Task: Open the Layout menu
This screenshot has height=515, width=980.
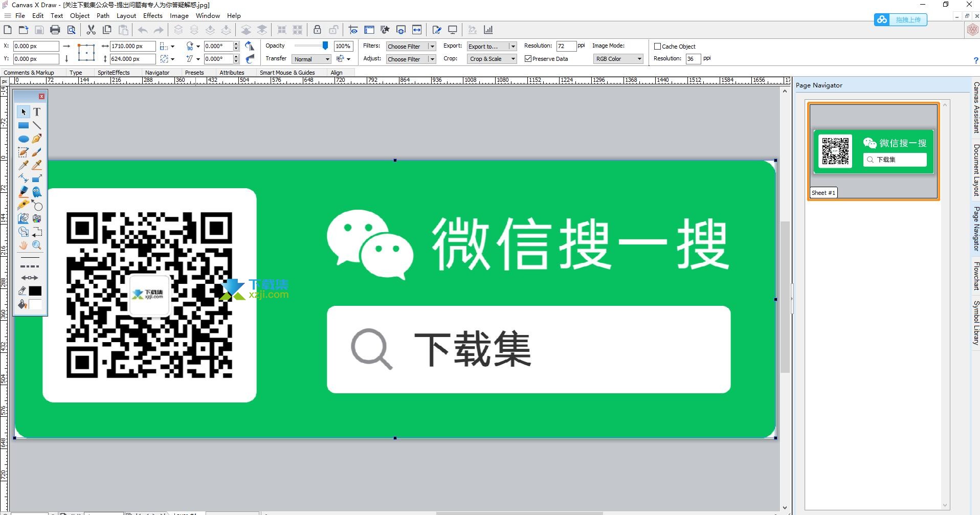Action: pyautogui.click(x=126, y=15)
